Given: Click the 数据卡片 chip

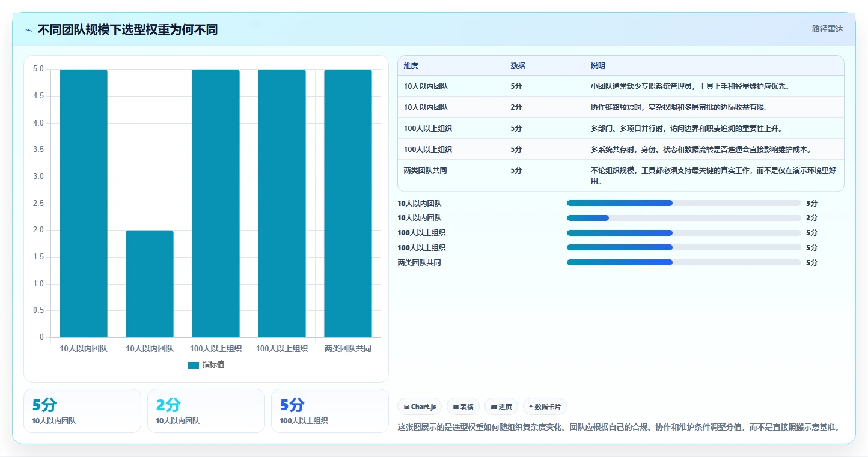Looking at the screenshot, I should 545,407.
